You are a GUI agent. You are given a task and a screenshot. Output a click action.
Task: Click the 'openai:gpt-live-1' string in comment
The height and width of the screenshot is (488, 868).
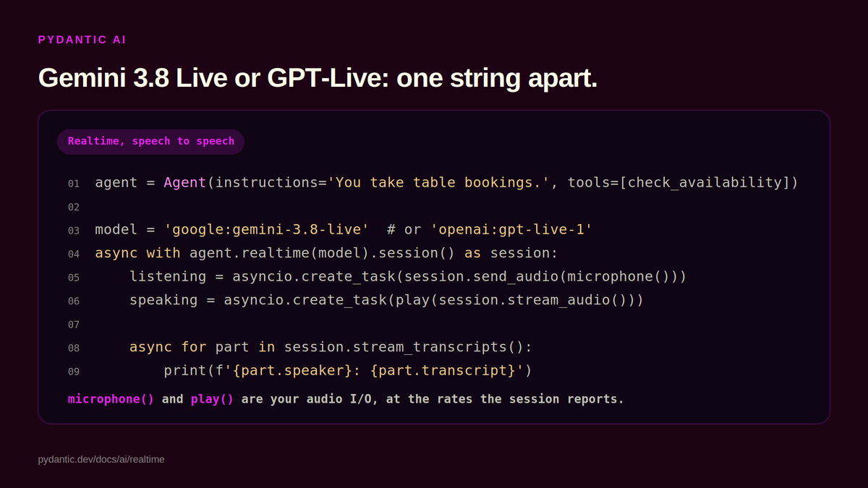(512, 229)
